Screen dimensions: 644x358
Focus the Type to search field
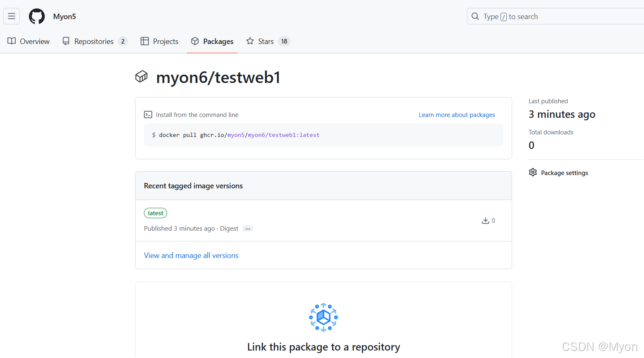tap(556, 17)
